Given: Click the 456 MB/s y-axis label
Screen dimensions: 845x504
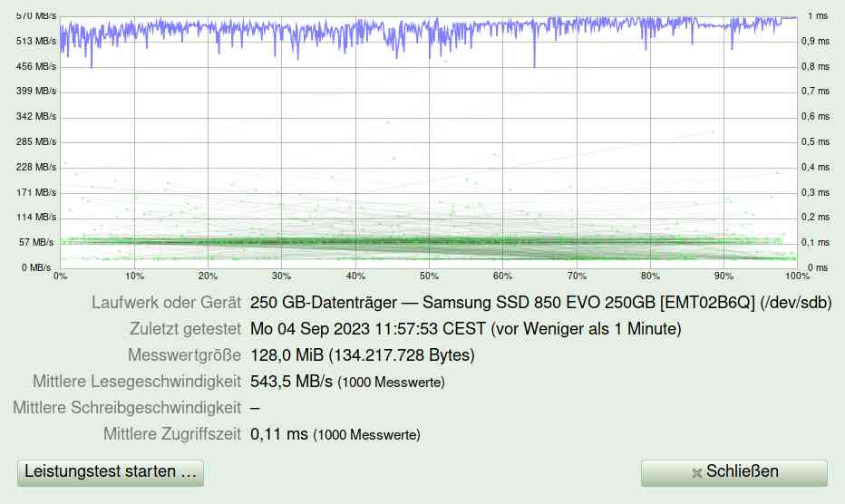Looking at the screenshot, I should (x=36, y=66).
